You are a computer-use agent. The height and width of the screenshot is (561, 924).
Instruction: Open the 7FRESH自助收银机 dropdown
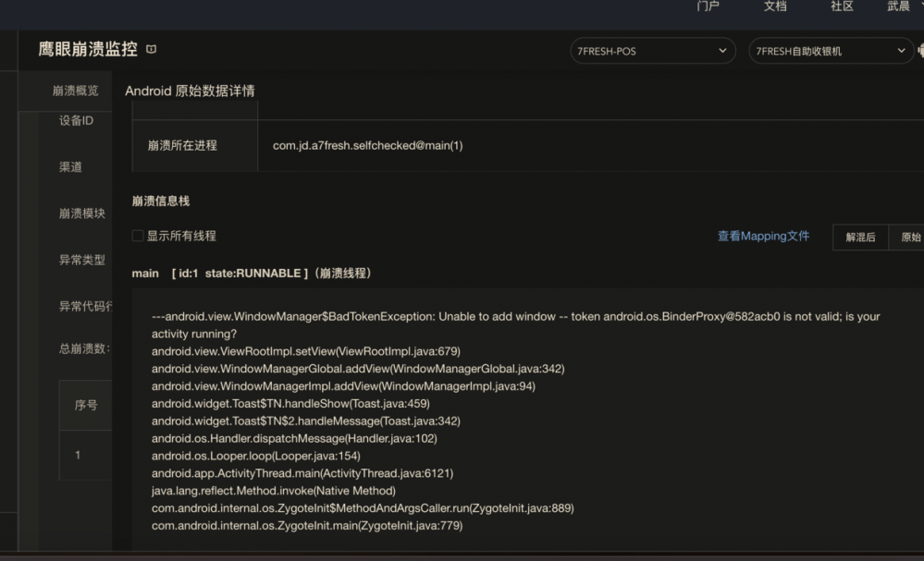tap(831, 51)
